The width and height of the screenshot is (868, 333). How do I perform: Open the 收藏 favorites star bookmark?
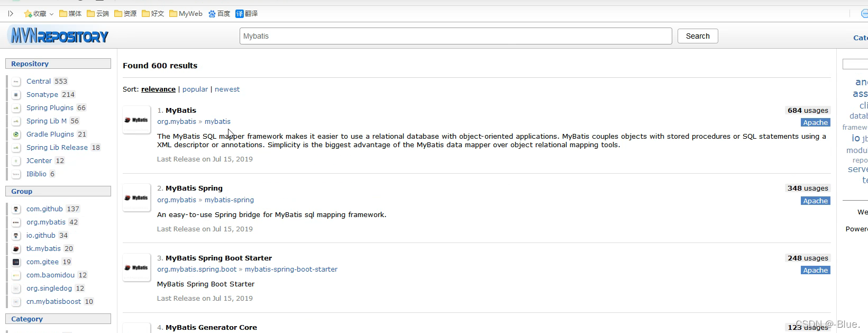[x=35, y=14]
